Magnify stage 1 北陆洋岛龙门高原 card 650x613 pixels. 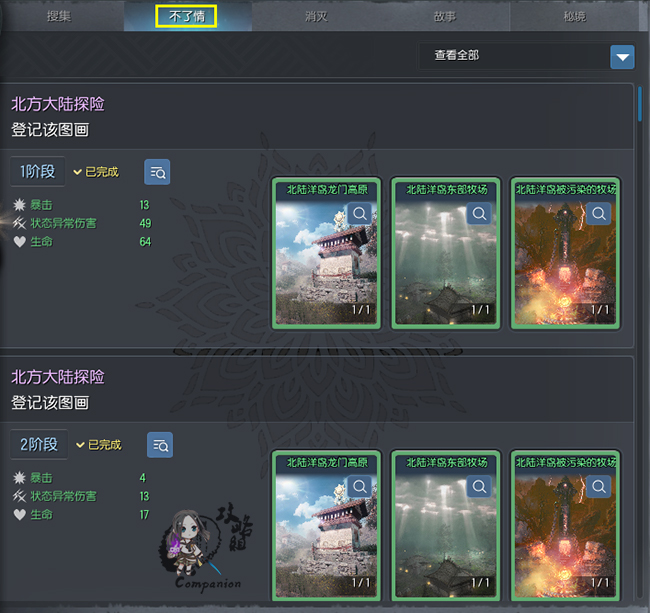360,214
